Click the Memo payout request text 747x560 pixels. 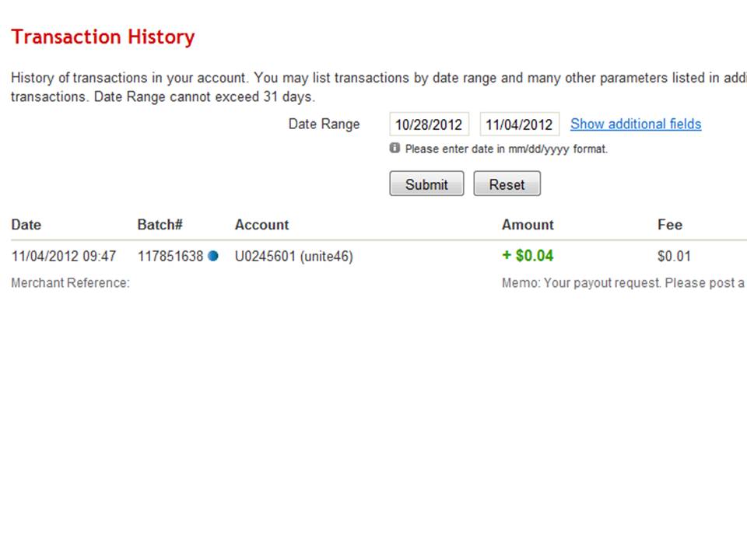coord(622,282)
